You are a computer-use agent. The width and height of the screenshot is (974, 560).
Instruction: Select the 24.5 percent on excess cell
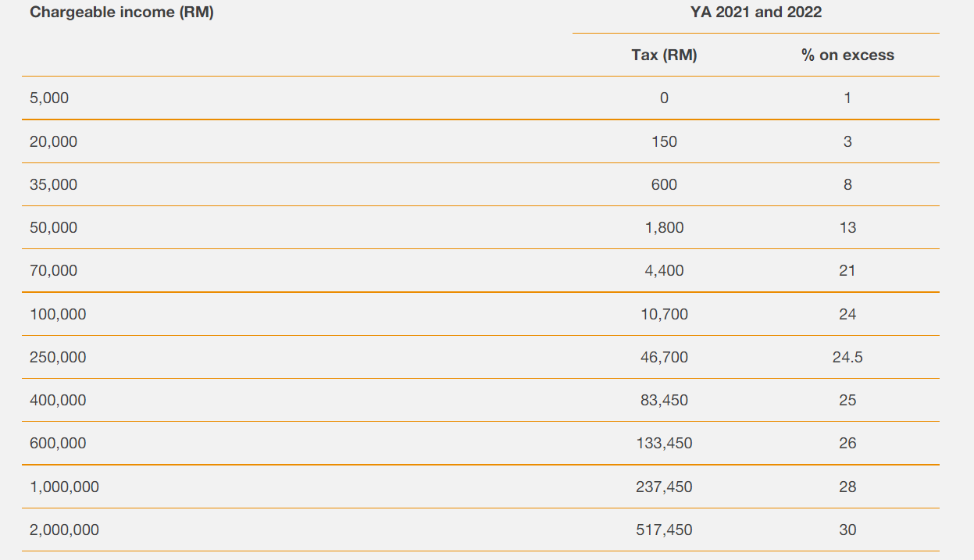847,358
